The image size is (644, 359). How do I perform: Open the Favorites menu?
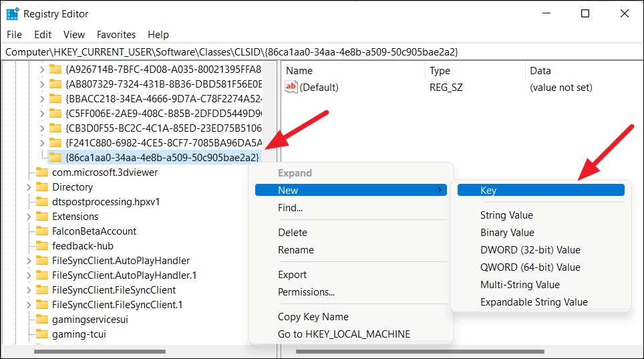tap(116, 35)
